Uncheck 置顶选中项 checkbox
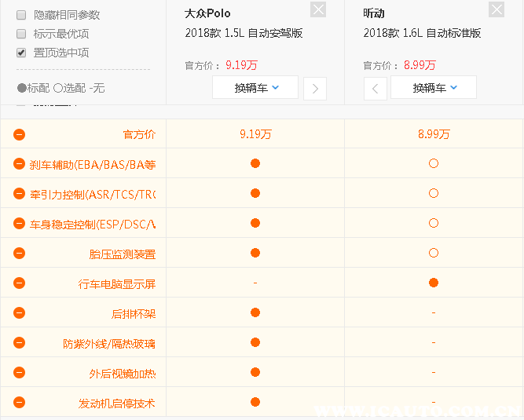Image resolution: width=524 pixels, height=420 pixels. (x=21, y=53)
